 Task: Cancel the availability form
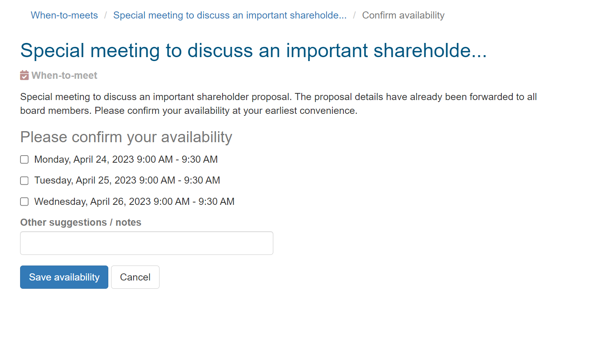(135, 277)
